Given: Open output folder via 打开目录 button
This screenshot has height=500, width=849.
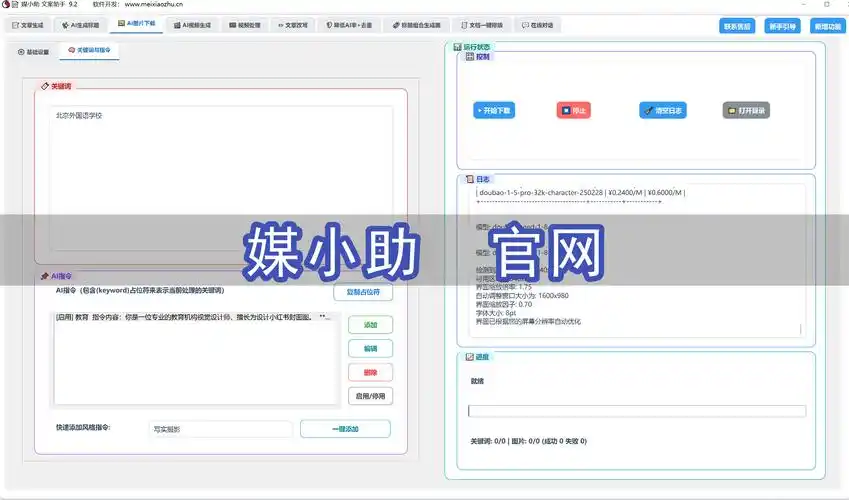Looking at the screenshot, I should point(746,111).
